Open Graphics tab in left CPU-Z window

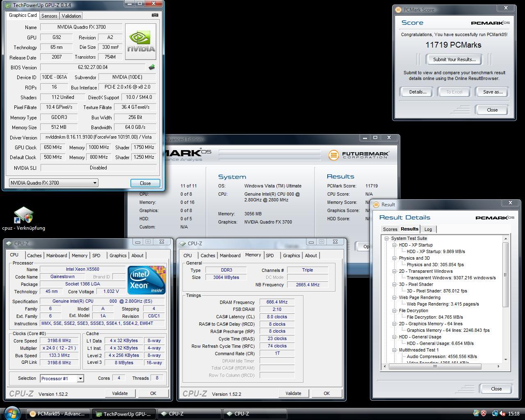(118, 256)
